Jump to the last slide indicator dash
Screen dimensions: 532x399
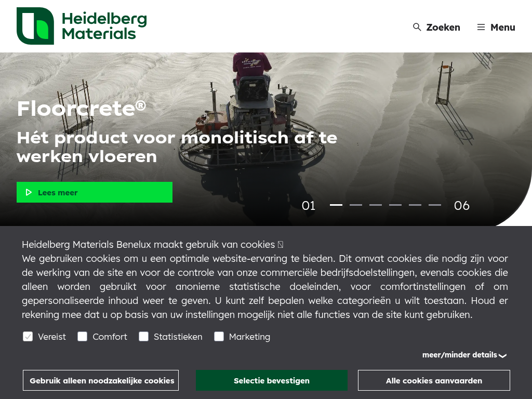click(x=435, y=205)
